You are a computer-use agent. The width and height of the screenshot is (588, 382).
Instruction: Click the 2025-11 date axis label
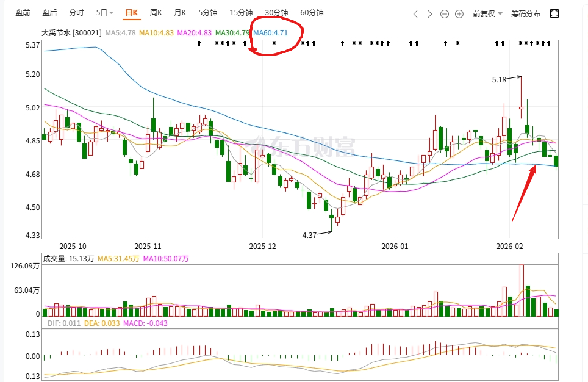[x=148, y=247]
